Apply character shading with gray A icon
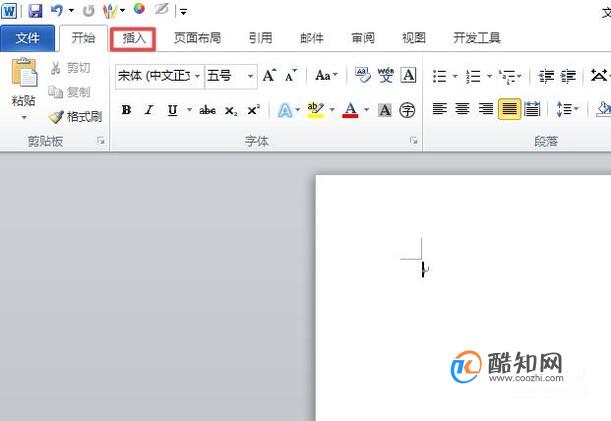Screen dimensions: 611x421 [385, 110]
